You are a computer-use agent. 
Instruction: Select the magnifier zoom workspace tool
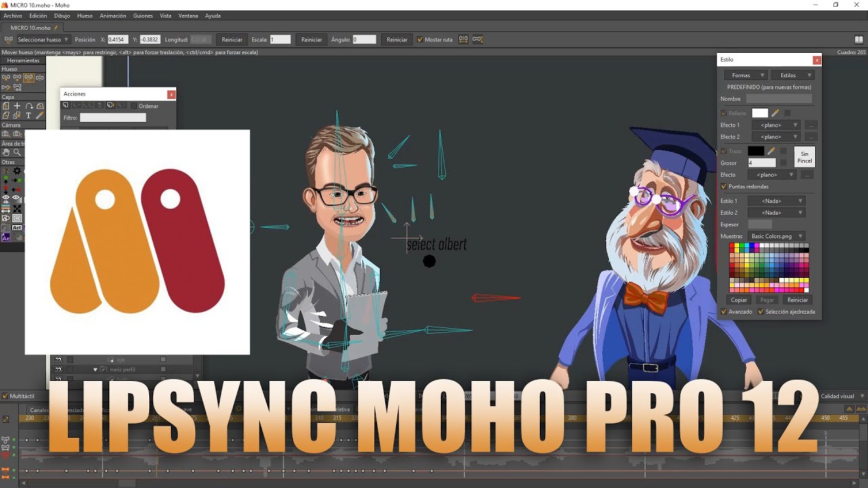click(17, 152)
